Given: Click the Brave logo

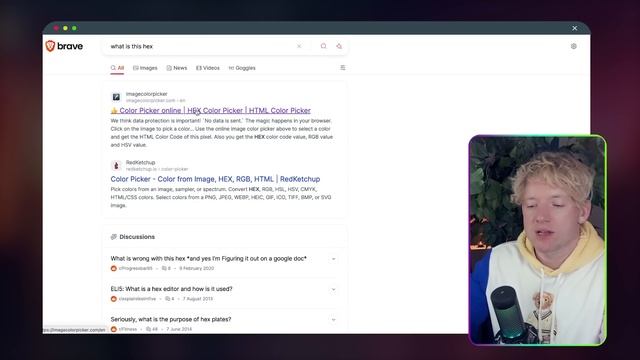Looking at the screenshot, I should 64,46.
